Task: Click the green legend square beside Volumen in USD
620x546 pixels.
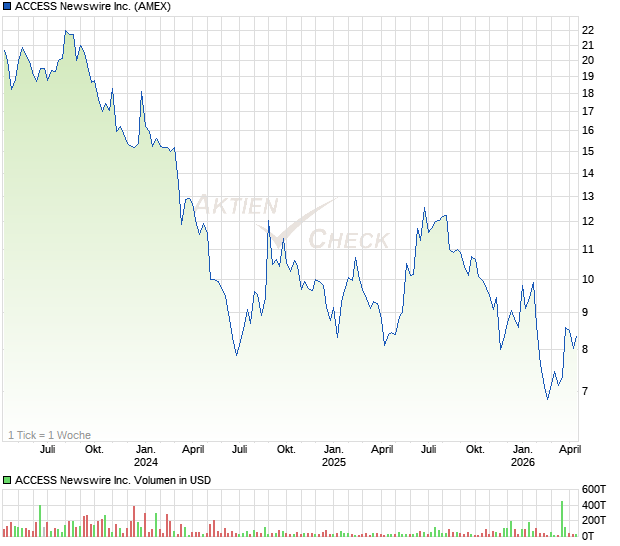Action: (7, 480)
